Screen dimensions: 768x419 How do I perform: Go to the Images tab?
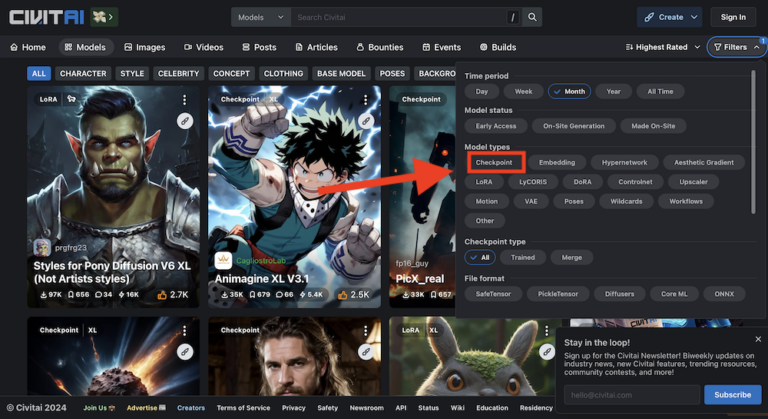coord(145,47)
